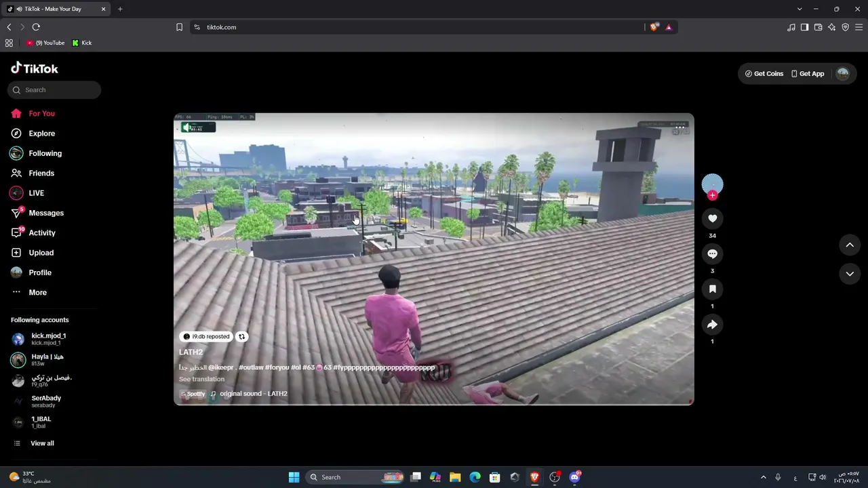Open a new browser tab
The height and width of the screenshot is (488, 868).
(120, 9)
